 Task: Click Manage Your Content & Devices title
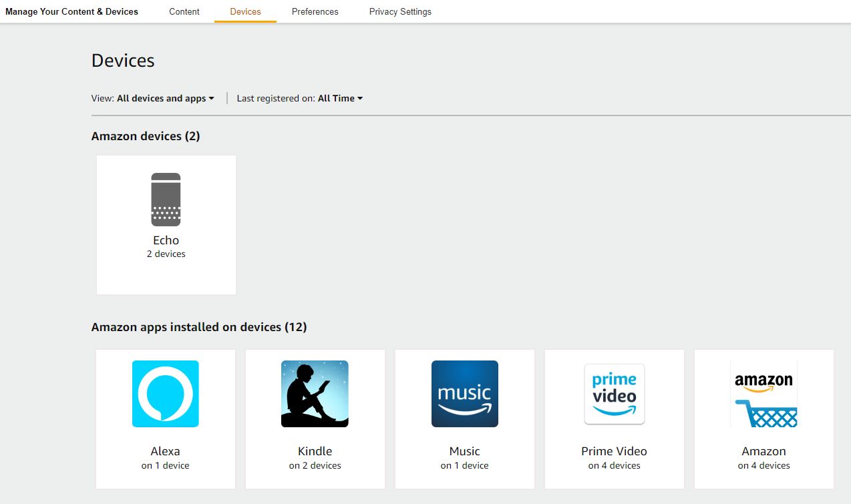point(71,11)
